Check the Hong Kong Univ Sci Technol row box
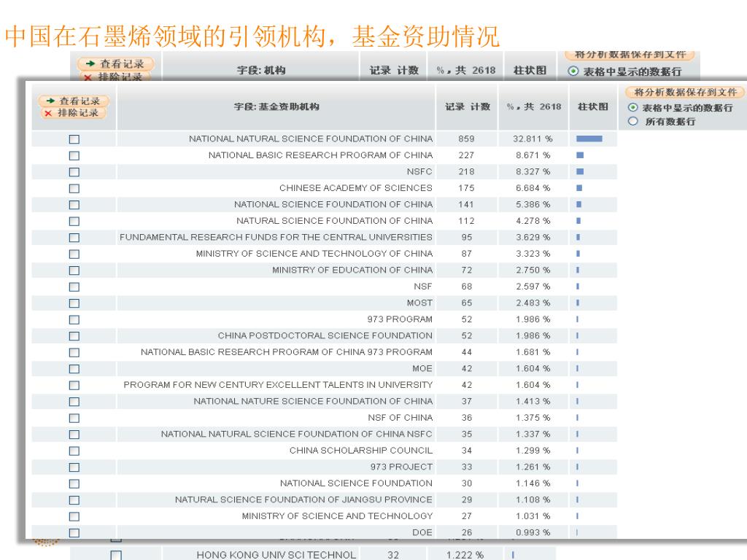Screen dimensions: 747x560 click(x=116, y=555)
